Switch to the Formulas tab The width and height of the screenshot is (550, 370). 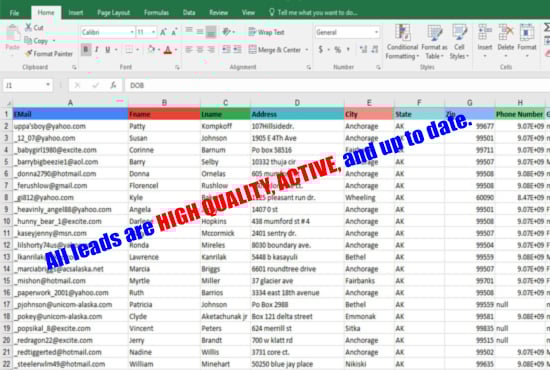[x=156, y=13]
